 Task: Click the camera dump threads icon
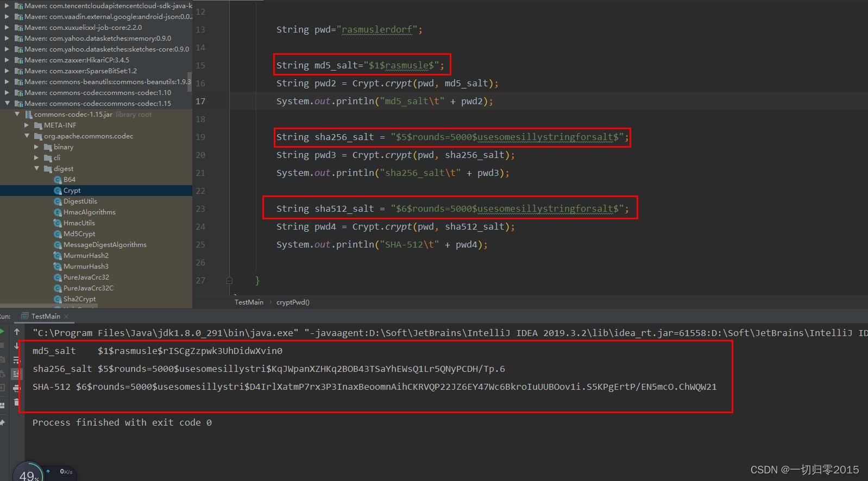pyautogui.click(x=2, y=360)
